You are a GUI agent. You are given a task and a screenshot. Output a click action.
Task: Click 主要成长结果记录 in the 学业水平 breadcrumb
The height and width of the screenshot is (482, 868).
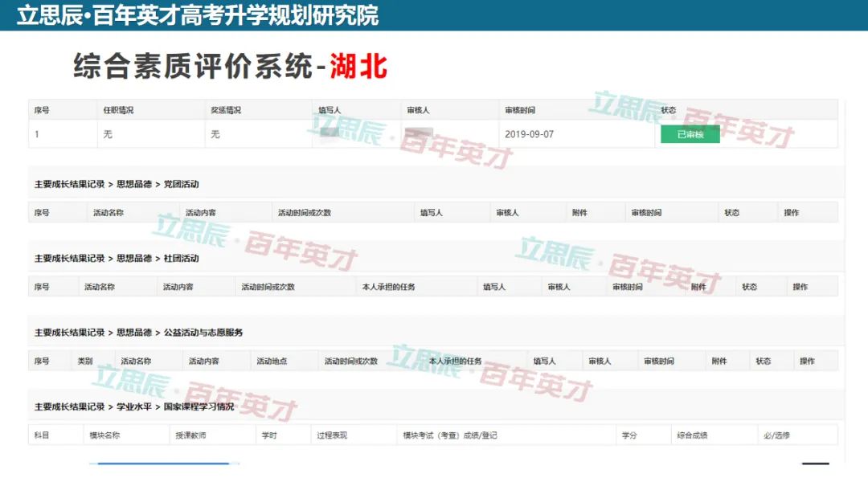point(70,406)
